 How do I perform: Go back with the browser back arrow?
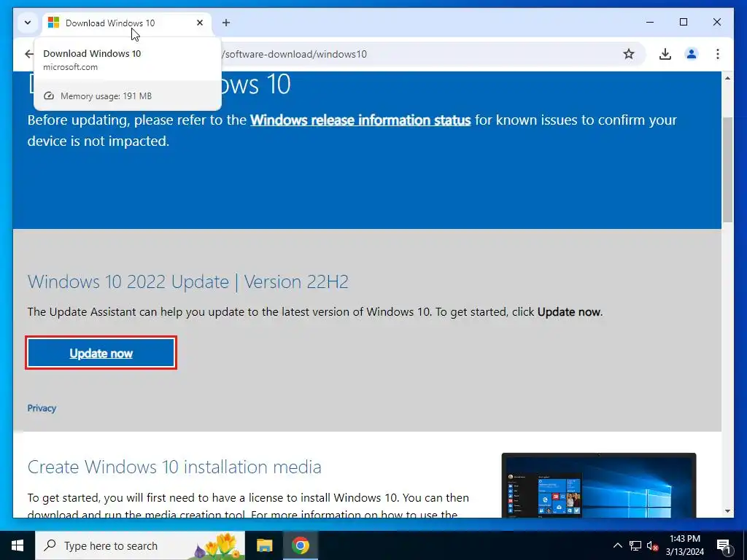(29, 54)
